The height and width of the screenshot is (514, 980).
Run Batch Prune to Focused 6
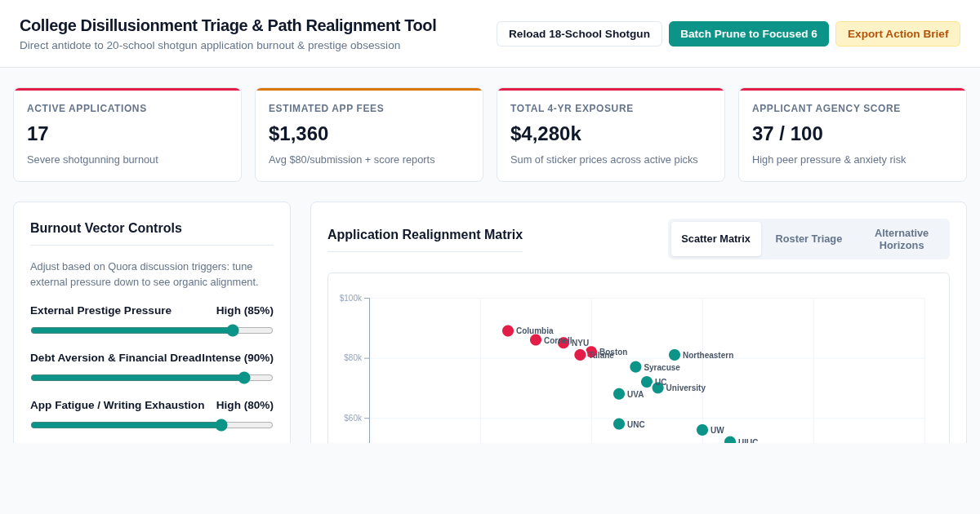[x=749, y=33]
